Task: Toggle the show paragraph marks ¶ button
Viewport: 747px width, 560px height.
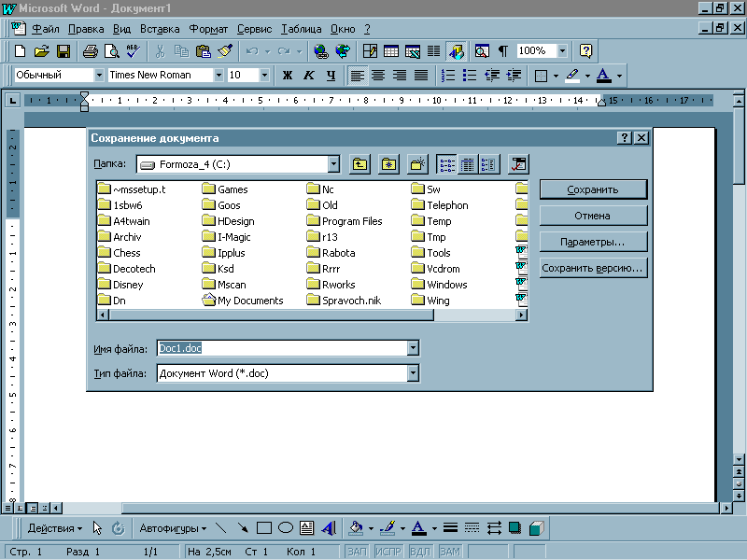Action: [x=503, y=51]
